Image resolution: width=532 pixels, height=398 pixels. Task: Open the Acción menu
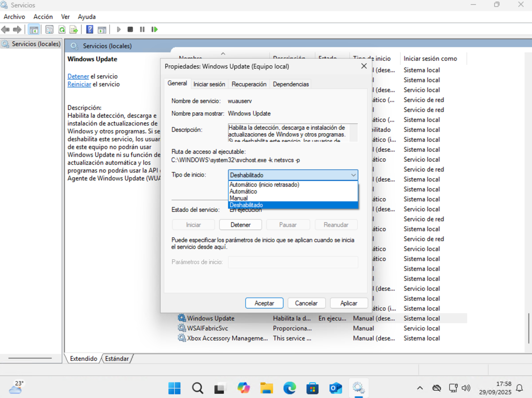coord(43,17)
